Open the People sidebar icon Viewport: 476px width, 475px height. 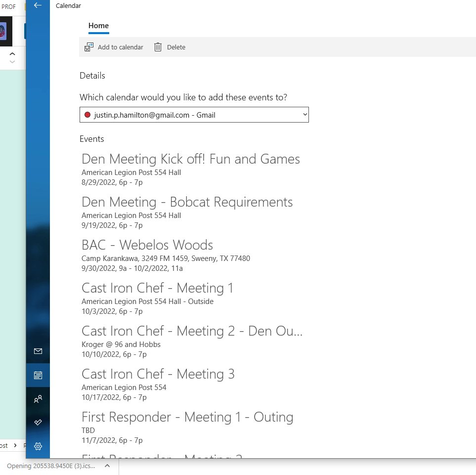(38, 399)
